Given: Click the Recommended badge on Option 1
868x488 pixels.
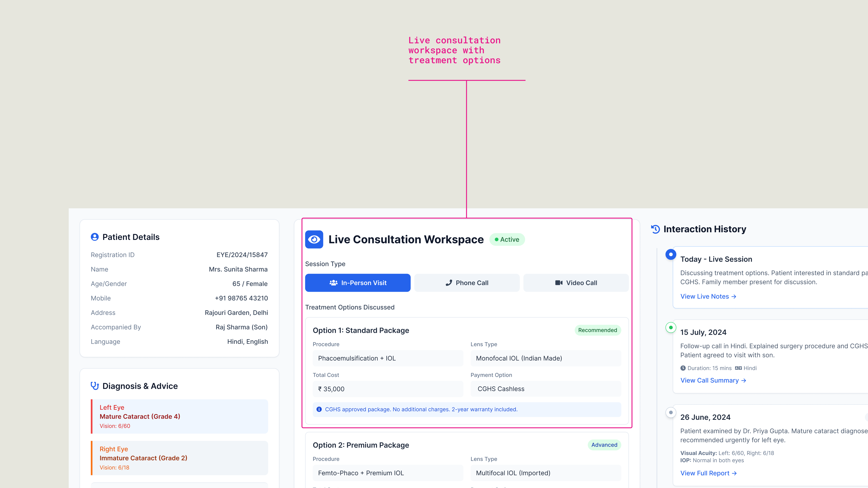Looking at the screenshot, I should [x=598, y=330].
